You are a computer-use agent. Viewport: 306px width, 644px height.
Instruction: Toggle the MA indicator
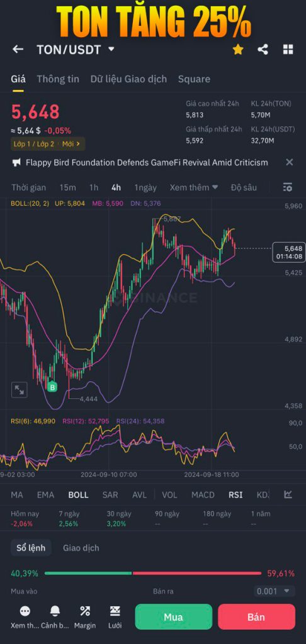[x=17, y=495]
